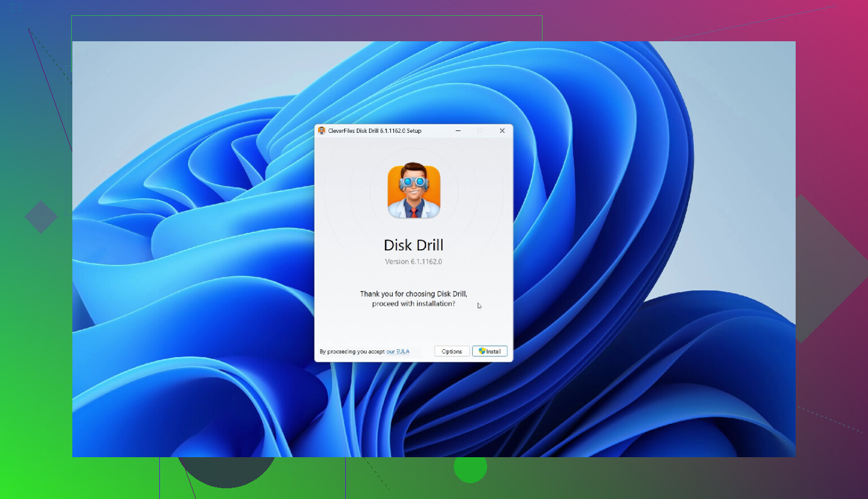Click the 'Disk Drill' heading text
Image resolution: width=868 pixels, height=499 pixels.
[414, 245]
